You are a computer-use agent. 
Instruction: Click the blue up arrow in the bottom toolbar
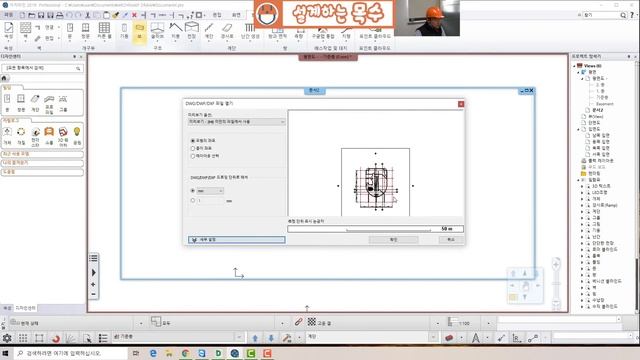click(x=255, y=338)
